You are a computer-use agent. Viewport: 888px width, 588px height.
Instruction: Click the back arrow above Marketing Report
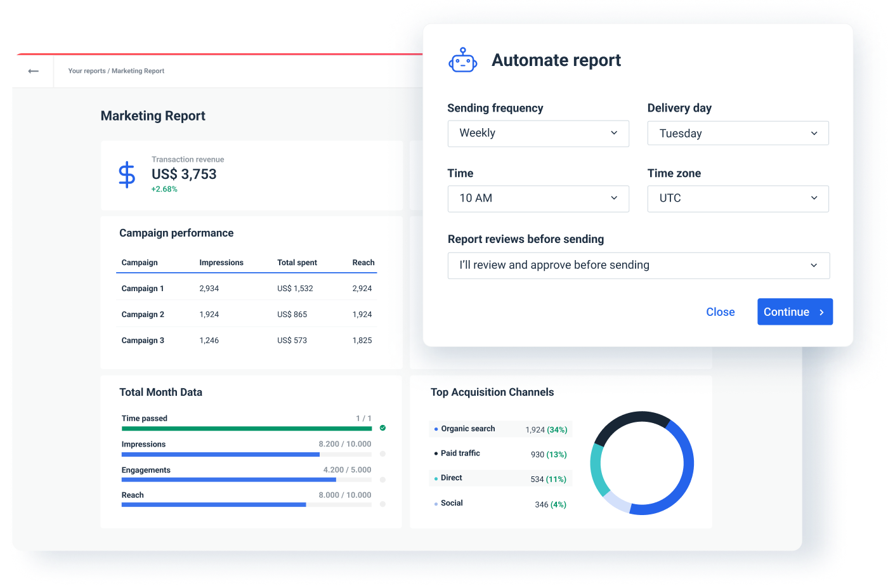point(33,70)
